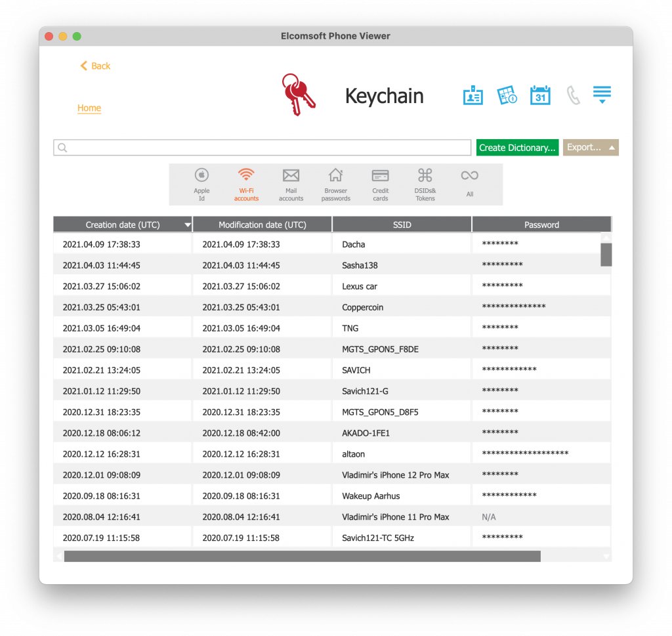Image resolution: width=672 pixels, height=636 pixels.
Task: Select the TNG SSID entry
Action: coord(350,328)
